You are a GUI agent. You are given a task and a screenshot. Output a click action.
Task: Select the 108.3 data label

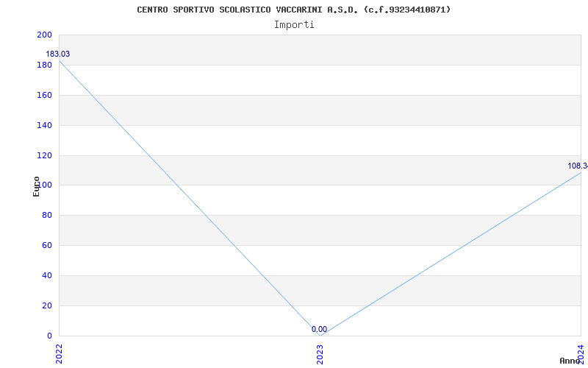(578, 166)
